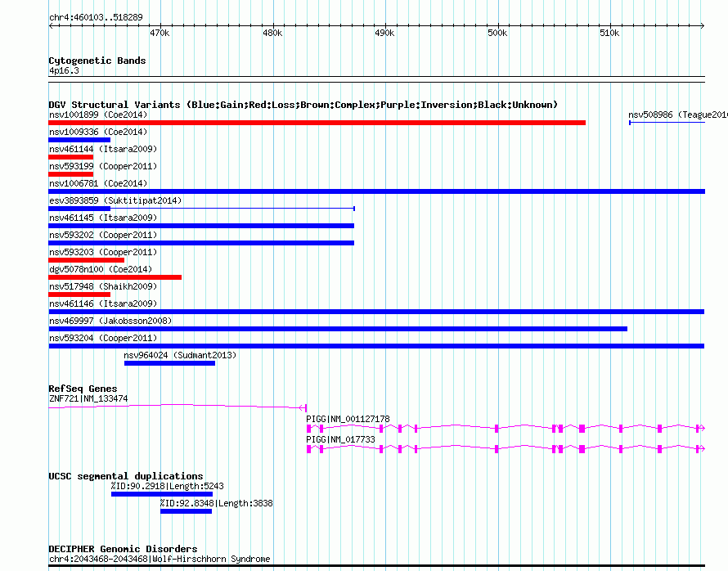This screenshot has height=571, width=728.
Task: Click the %ID:92.8348|Length:3838 duplication label
Action: pos(217,503)
